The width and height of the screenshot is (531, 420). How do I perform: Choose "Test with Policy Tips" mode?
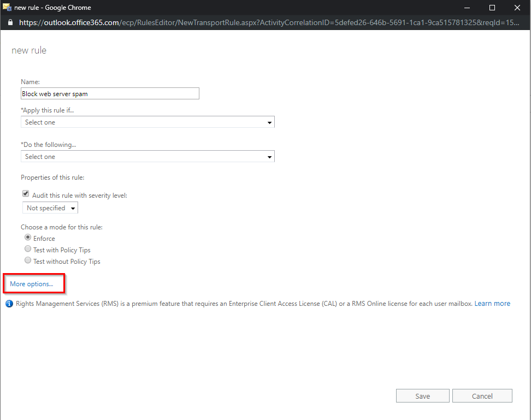coord(27,249)
